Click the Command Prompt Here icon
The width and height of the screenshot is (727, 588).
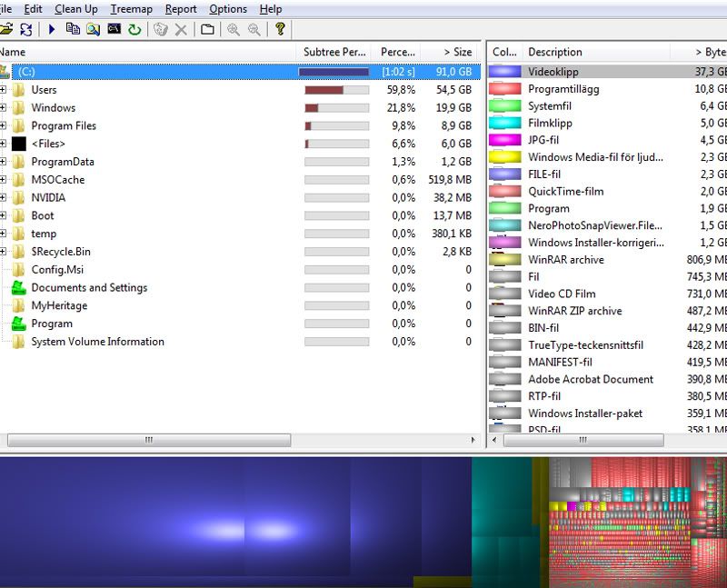point(115,29)
